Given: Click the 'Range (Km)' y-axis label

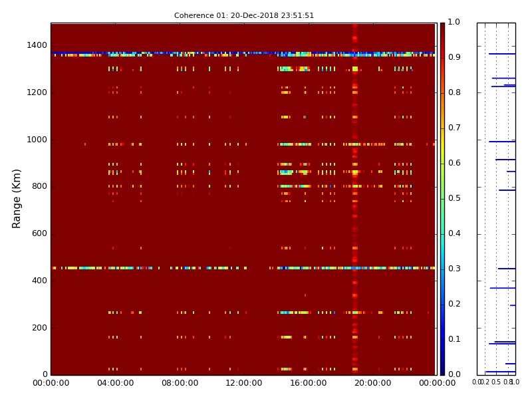Looking at the screenshot, I should point(17,198).
